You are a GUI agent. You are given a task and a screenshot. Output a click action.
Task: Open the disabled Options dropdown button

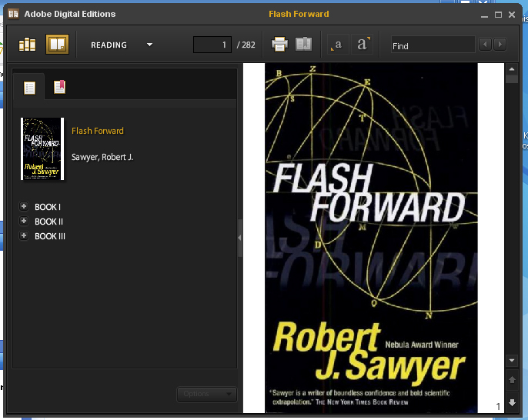point(207,394)
